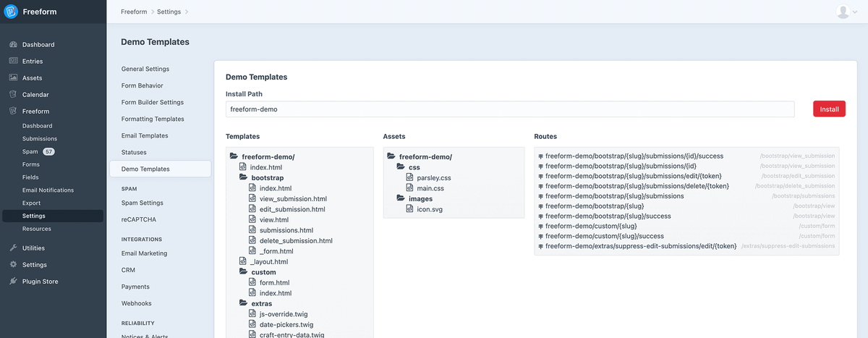Click the Freeform plugin icon in the sidebar
The height and width of the screenshot is (338, 868).
tap(13, 111)
